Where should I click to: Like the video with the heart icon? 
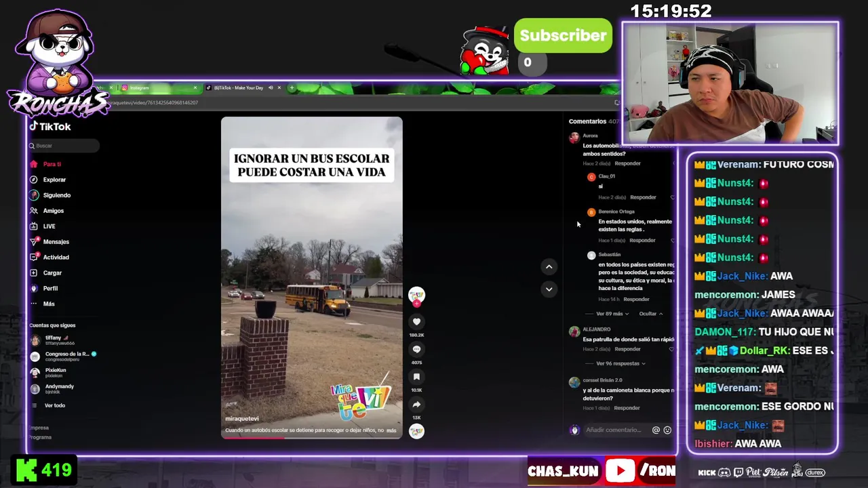416,322
